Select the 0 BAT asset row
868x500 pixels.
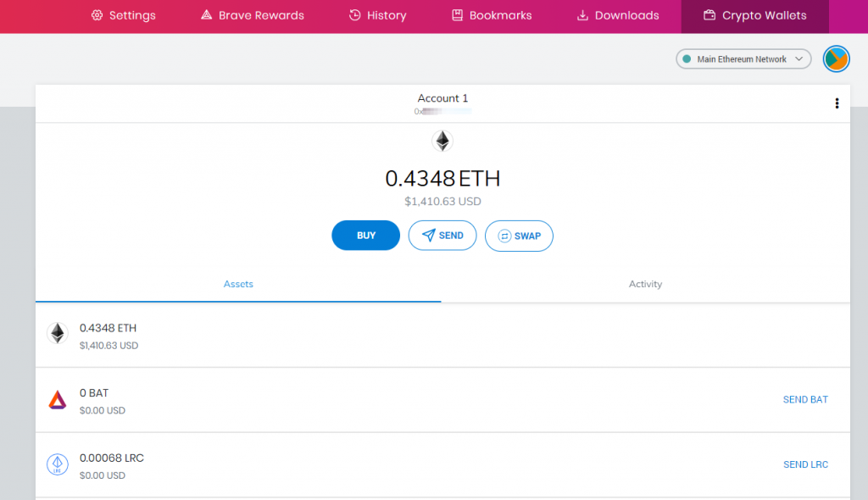tap(442, 400)
